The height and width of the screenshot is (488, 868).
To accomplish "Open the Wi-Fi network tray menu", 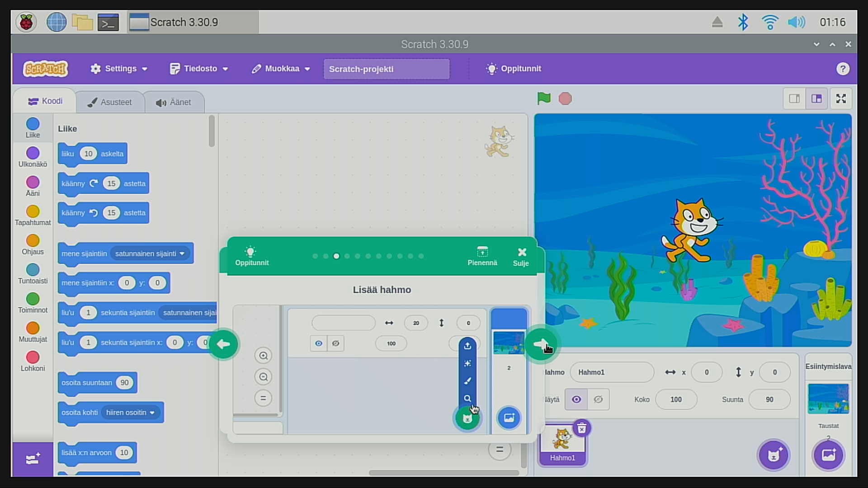I will tap(769, 22).
